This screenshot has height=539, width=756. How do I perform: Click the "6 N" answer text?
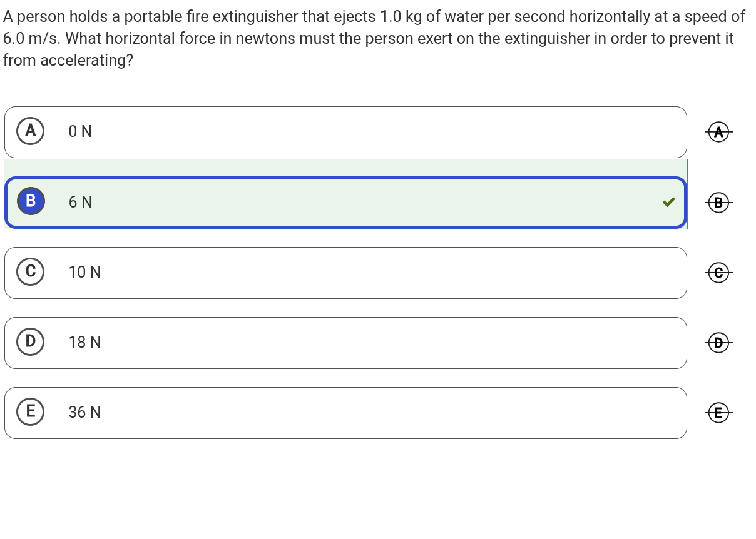[x=80, y=202]
